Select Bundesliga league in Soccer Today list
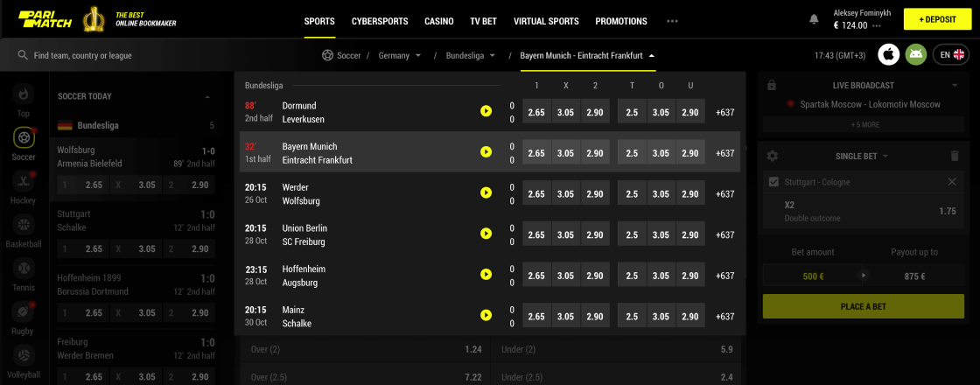980x385 pixels. pos(136,126)
